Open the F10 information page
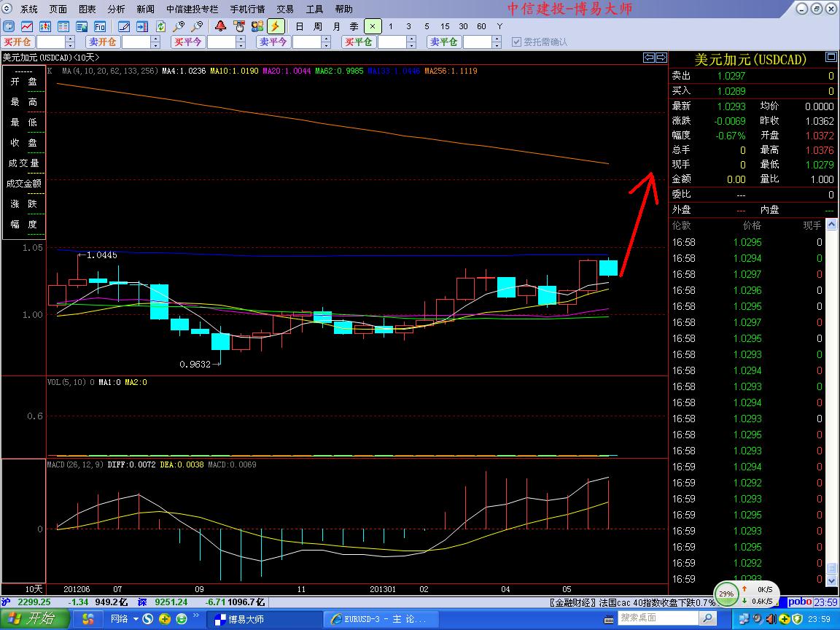 point(100,26)
